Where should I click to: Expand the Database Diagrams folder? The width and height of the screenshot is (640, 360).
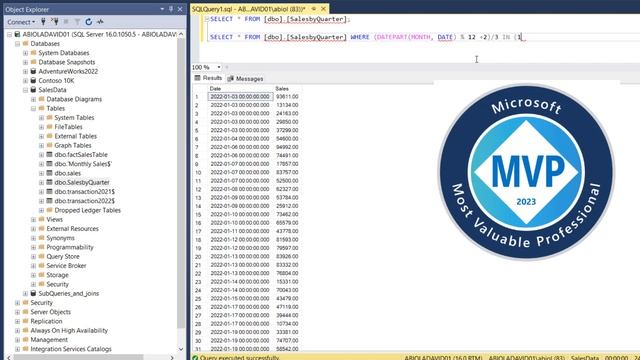[x=33, y=99]
